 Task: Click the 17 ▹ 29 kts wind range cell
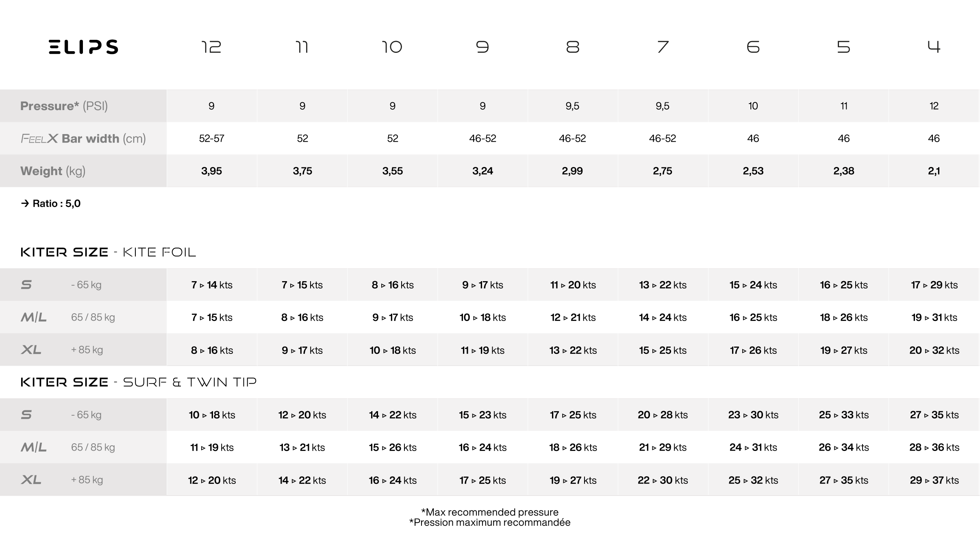pyautogui.click(x=934, y=285)
